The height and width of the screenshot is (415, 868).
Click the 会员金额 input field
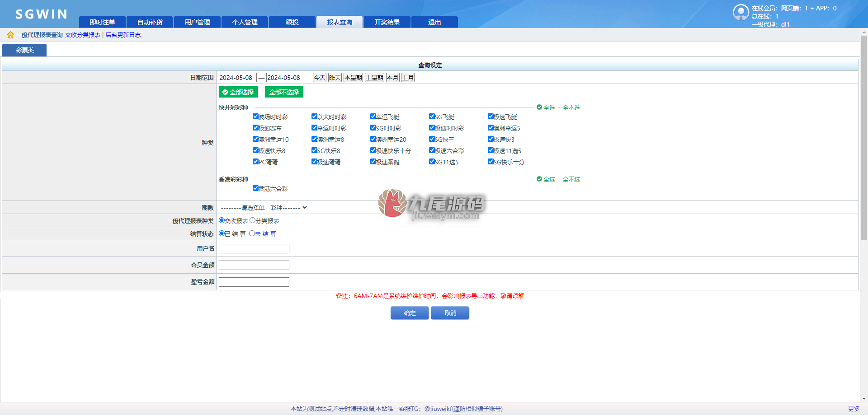(254, 265)
